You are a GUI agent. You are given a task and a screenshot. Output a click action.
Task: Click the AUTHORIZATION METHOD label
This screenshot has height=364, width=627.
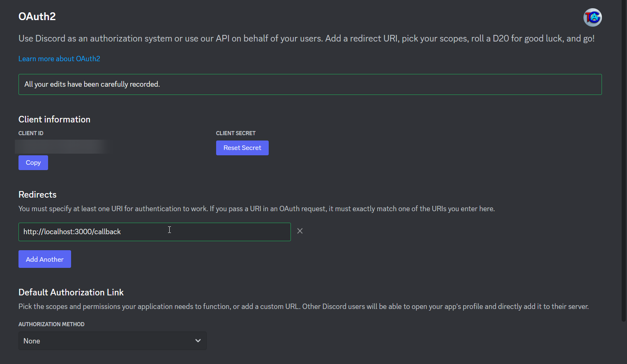[51, 324]
